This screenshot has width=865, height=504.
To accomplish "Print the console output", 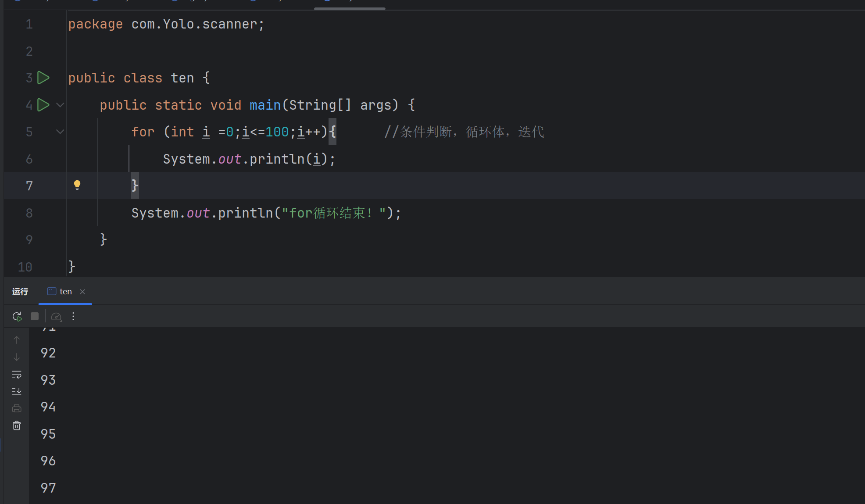I will pyautogui.click(x=17, y=408).
